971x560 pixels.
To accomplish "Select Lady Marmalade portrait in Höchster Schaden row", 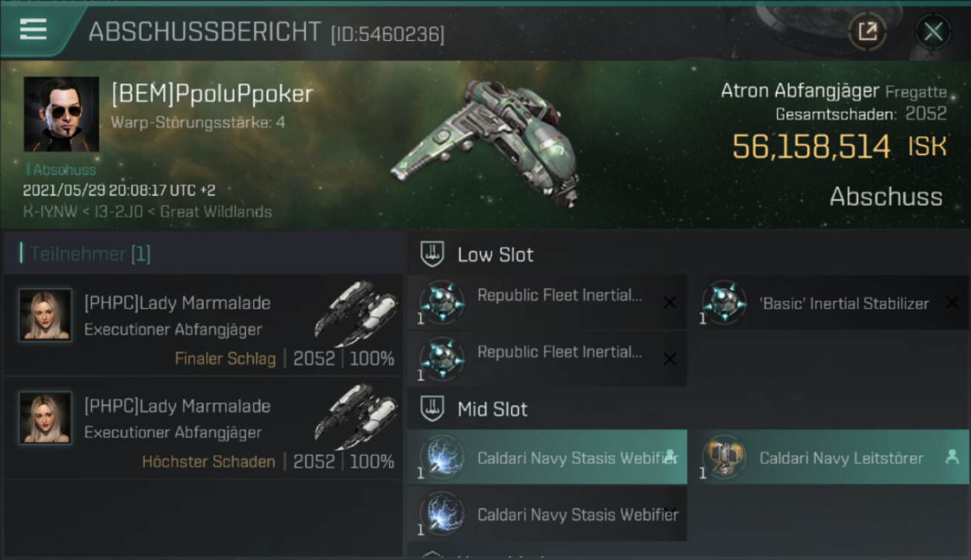I will click(x=46, y=418).
